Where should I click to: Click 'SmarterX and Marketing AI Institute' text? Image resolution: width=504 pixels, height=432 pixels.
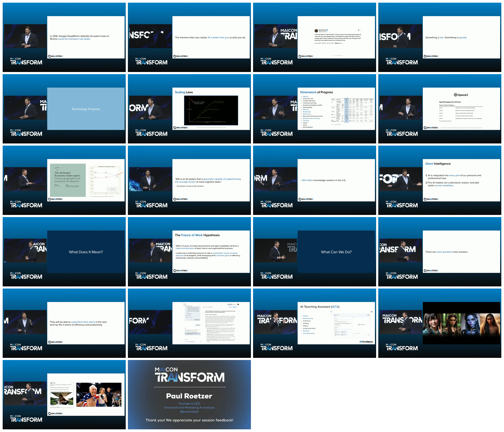189,408
